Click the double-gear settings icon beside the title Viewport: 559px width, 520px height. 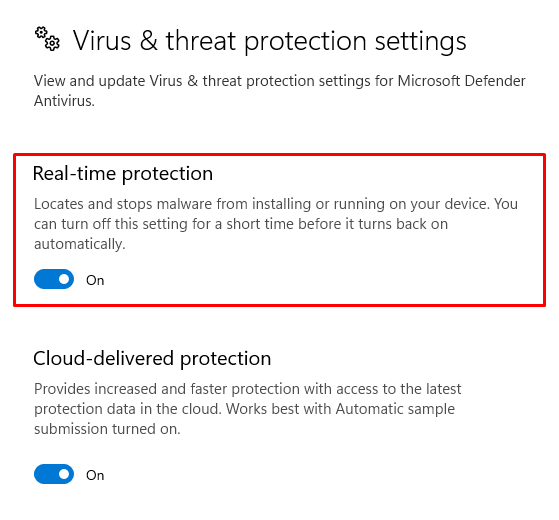(x=47, y=39)
